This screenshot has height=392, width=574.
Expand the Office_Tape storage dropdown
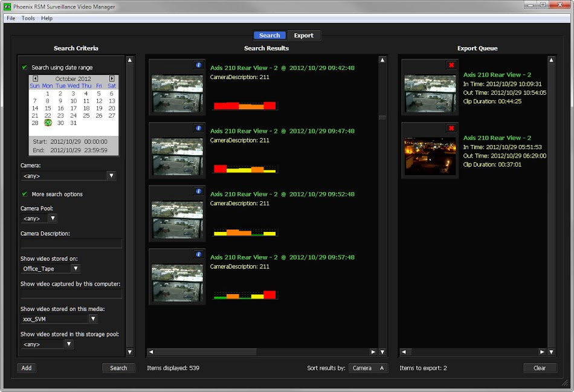pos(76,268)
